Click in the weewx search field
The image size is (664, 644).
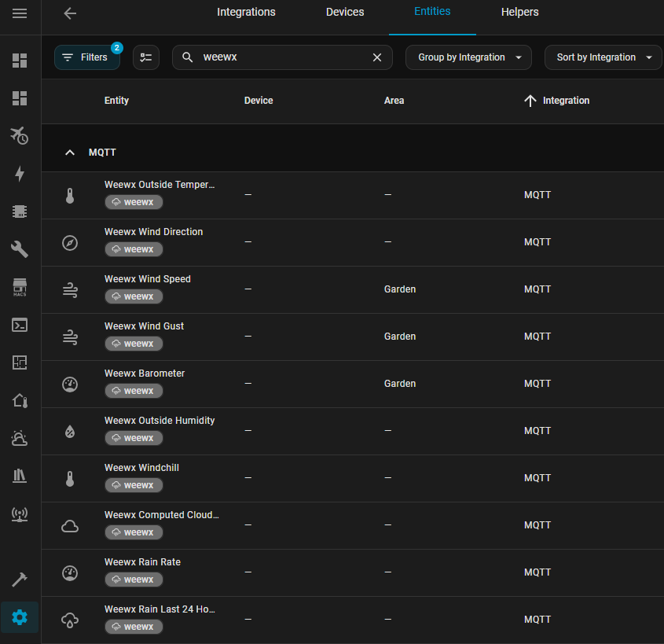click(x=283, y=57)
